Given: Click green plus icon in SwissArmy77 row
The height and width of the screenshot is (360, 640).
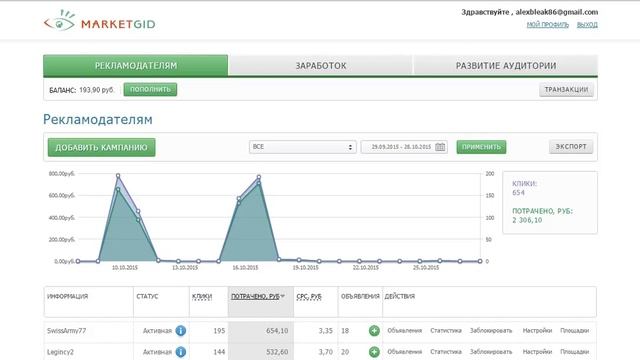Looking at the screenshot, I should pos(374,331).
